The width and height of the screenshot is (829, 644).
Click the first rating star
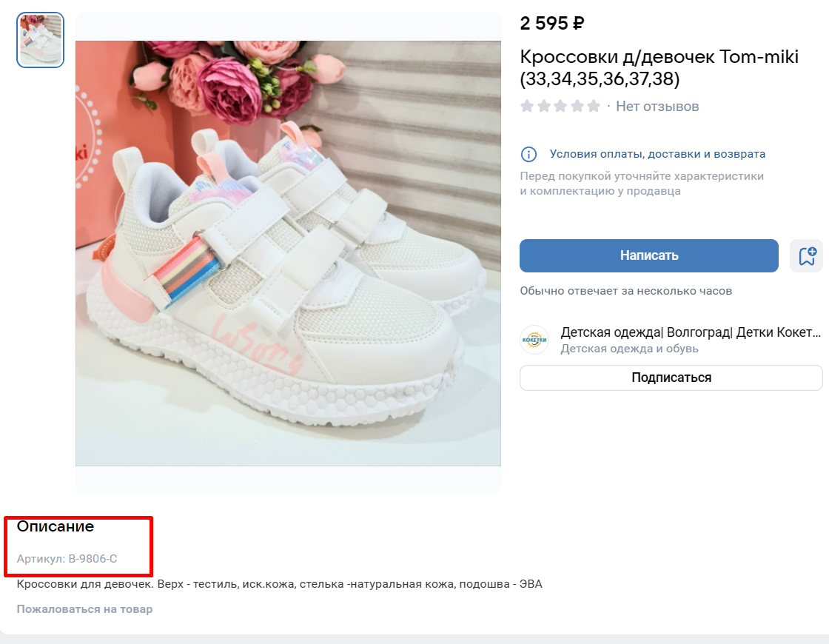(x=526, y=107)
